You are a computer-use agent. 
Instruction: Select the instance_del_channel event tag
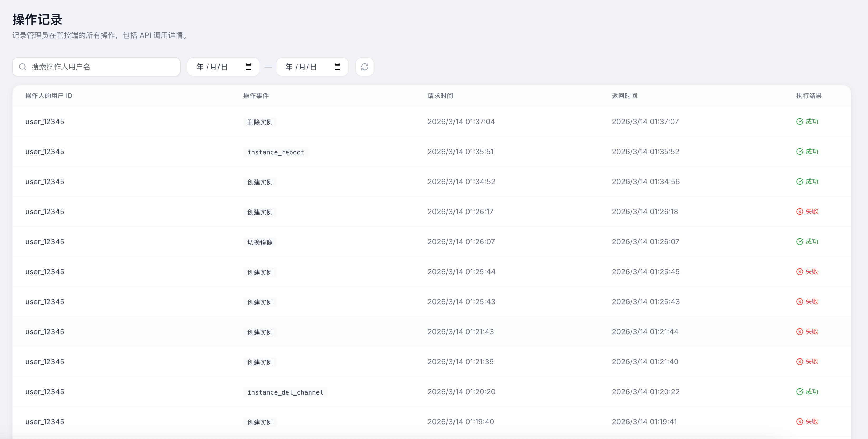click(x=285, y=392)
